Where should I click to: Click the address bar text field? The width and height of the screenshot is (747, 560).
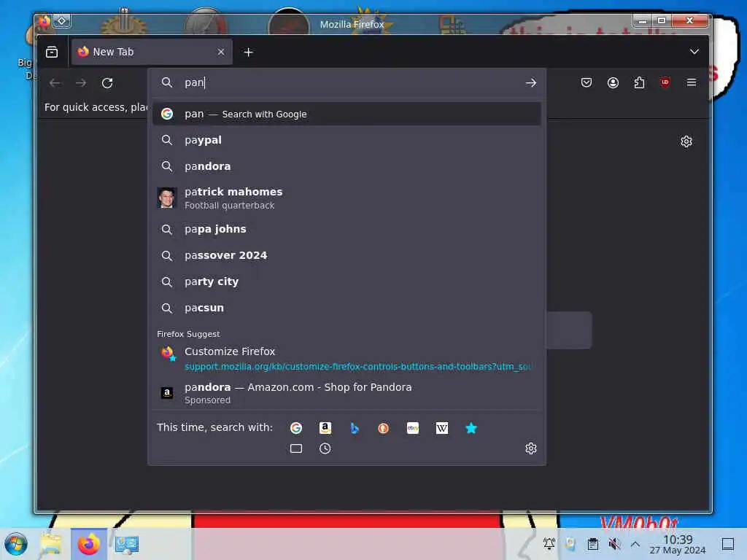(x=350, y=83)
